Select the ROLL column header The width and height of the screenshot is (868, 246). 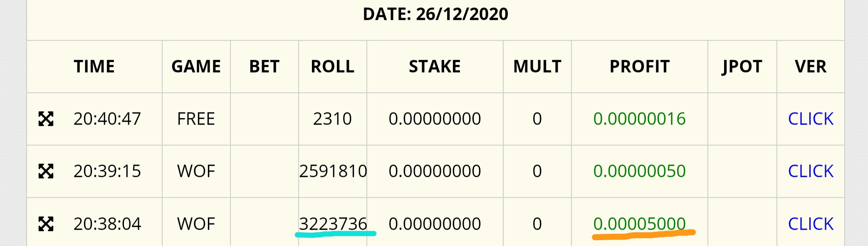tap(333, 66)
